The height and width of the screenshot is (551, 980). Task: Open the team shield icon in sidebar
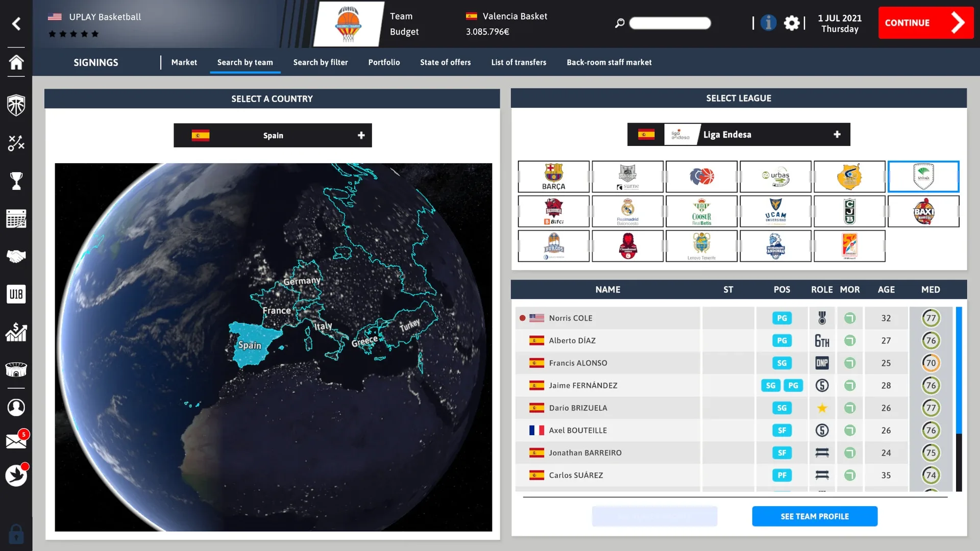click(16, 106)
